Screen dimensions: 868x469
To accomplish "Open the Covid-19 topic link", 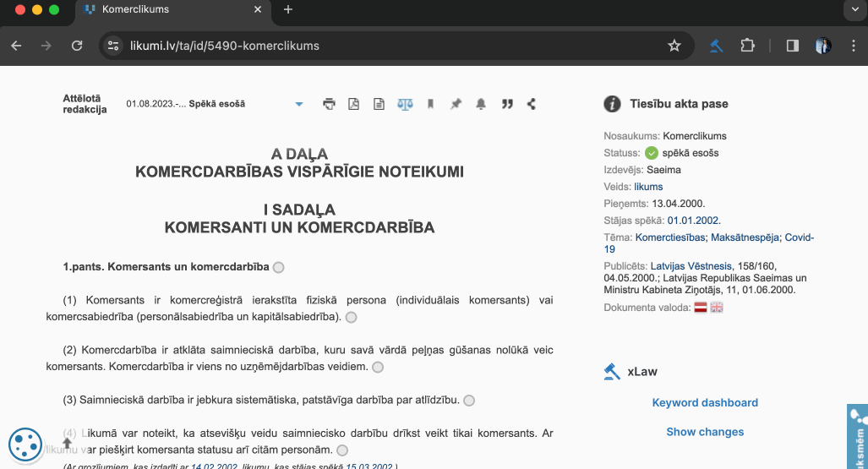I will click(800, 237).
